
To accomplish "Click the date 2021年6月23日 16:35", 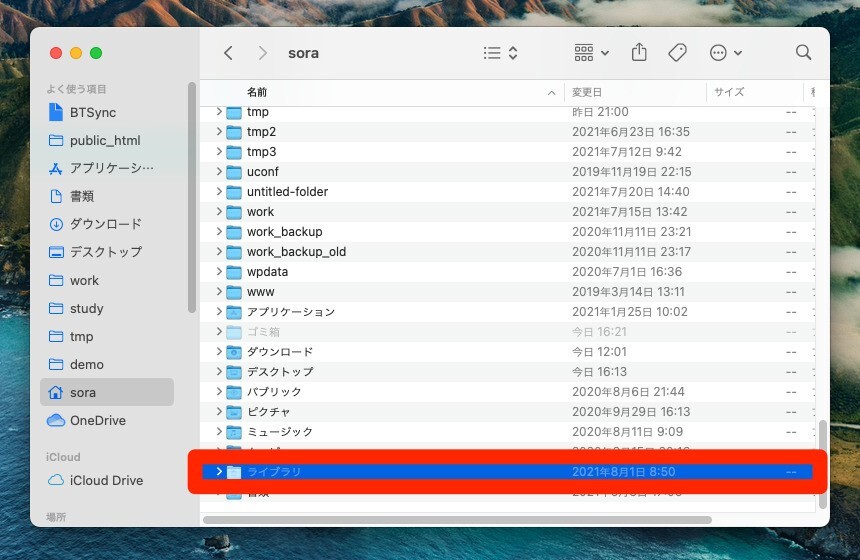I will [631, 132].
